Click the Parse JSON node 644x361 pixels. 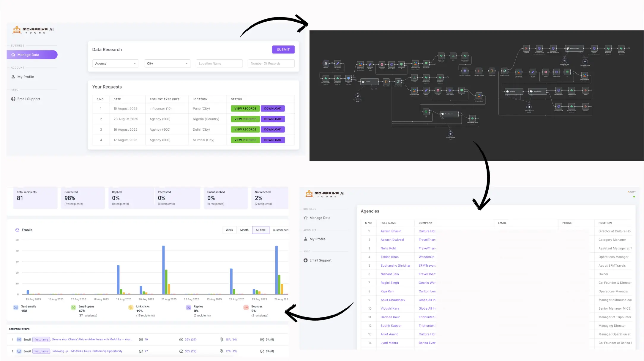pos(386,82)
